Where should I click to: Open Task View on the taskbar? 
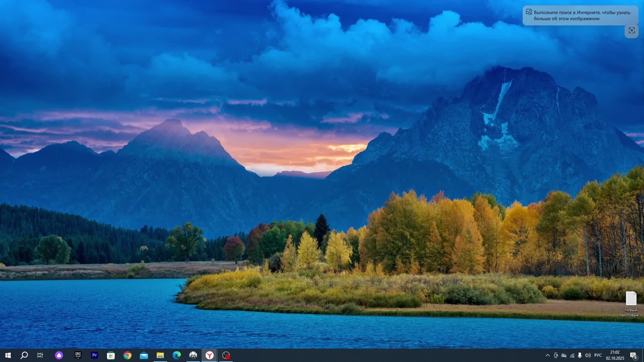40,355
